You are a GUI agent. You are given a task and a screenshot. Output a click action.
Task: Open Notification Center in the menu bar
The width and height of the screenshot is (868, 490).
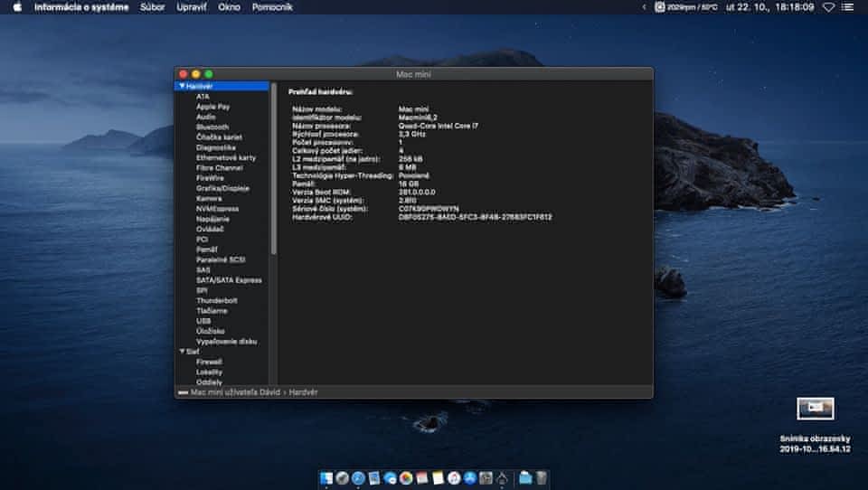coord(849,7)
